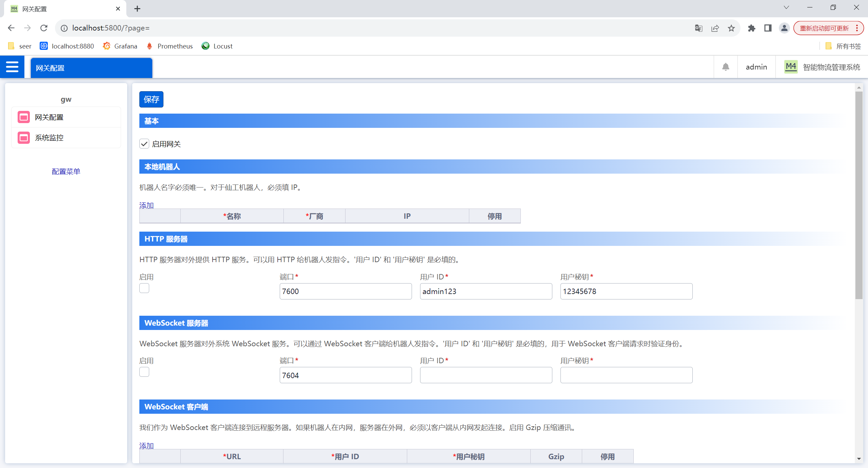Open the Google Translate icon

click(x=698, y=28)
